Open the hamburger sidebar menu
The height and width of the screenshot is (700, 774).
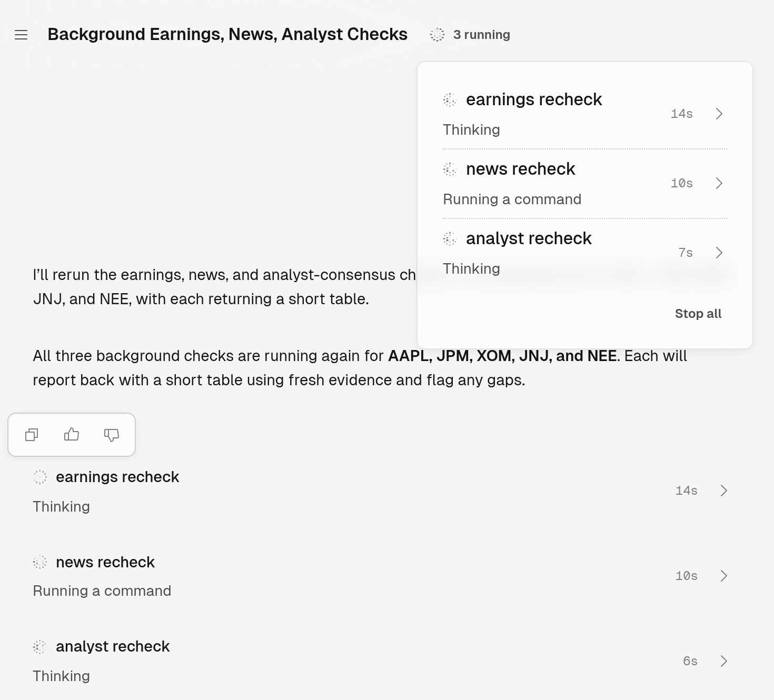[21, 35]
